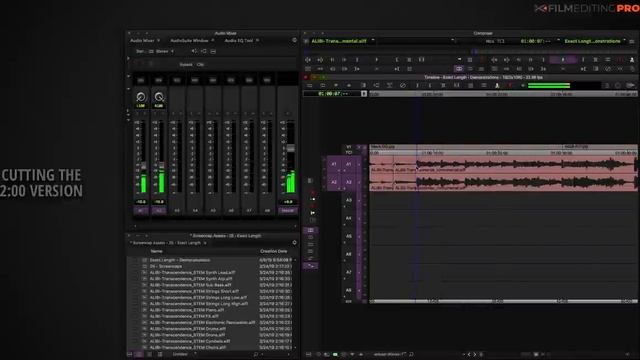
Task: Click the green icon in timeline bottom bar
Action: 335,354
